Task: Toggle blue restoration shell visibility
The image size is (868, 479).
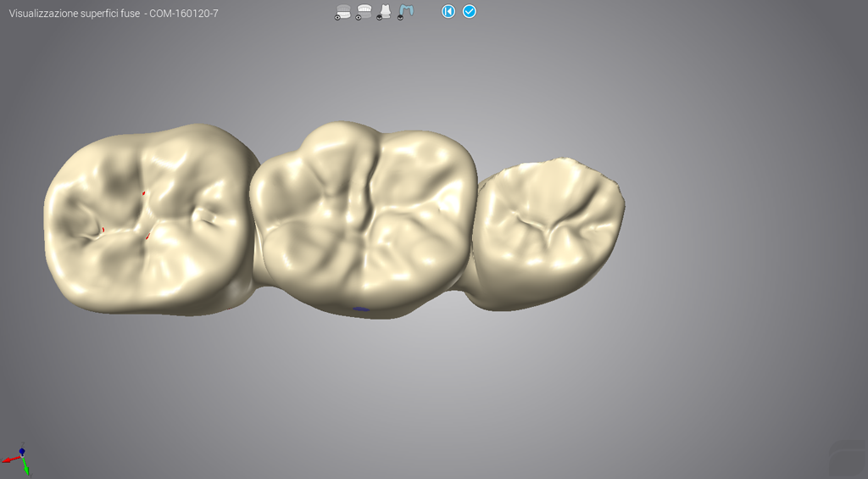Action: [x=406, y=12]
